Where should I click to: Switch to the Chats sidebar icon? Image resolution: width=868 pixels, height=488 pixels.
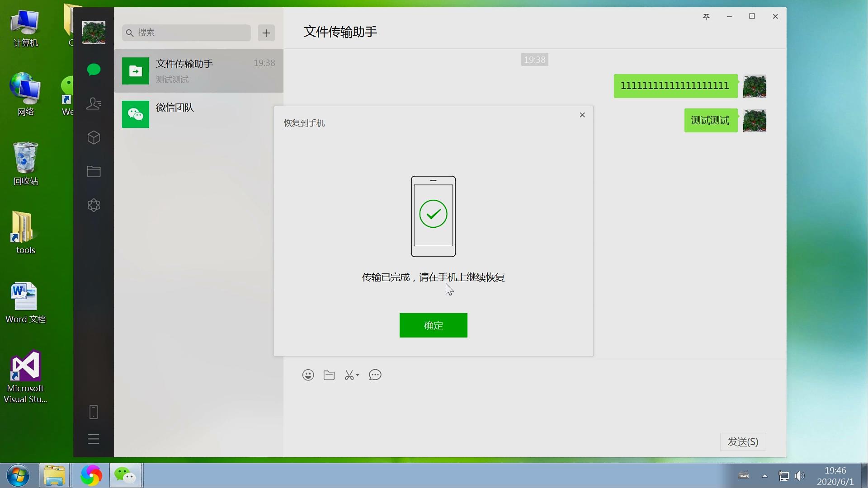[x=94, y=70]
